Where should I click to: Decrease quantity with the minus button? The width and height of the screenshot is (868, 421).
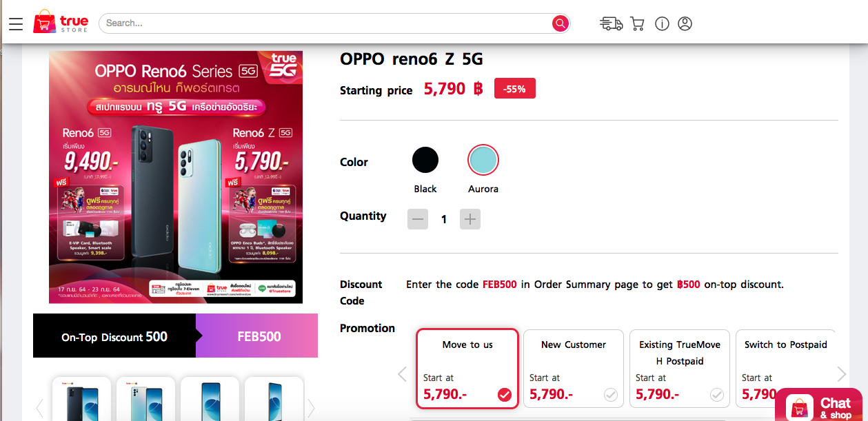pyautogui.click(x=418, y=219)
